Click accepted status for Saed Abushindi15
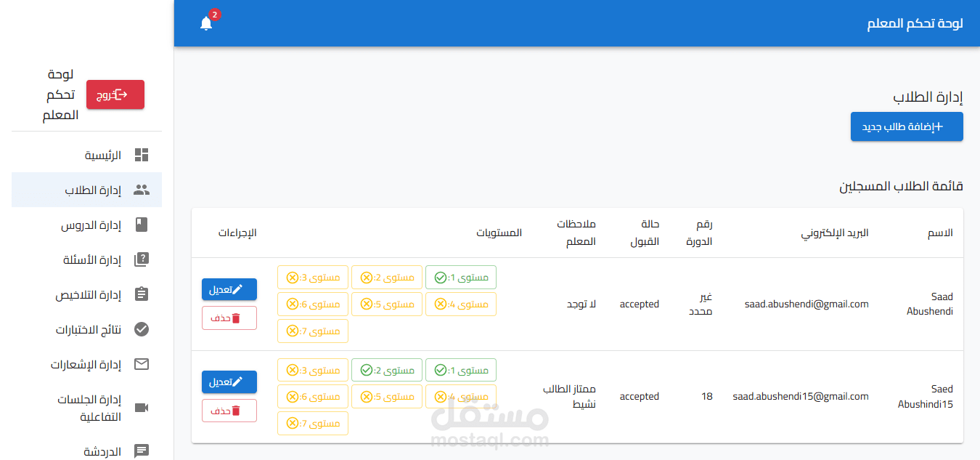 (x=639, y=396)
